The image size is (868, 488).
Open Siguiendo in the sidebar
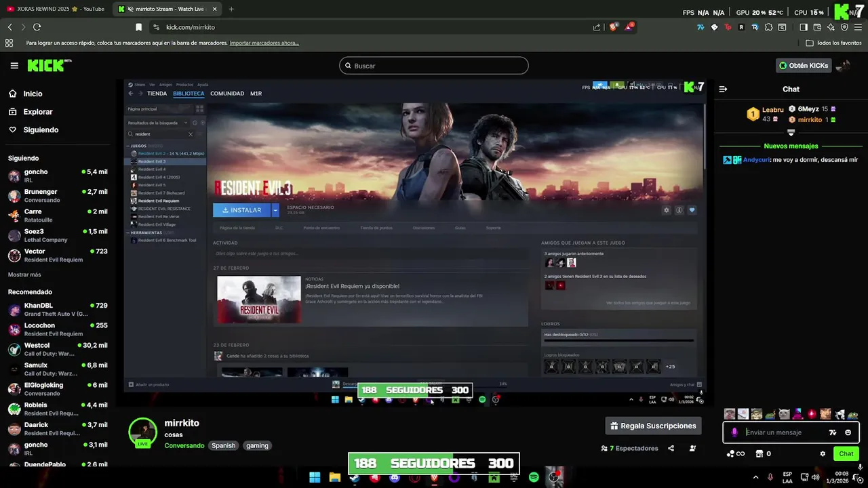[41, 129]
